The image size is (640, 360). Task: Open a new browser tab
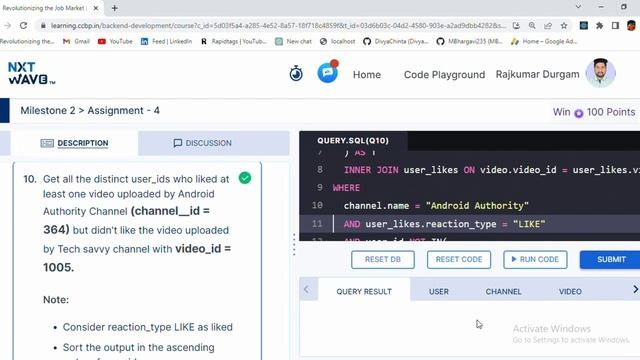point(115,8)
